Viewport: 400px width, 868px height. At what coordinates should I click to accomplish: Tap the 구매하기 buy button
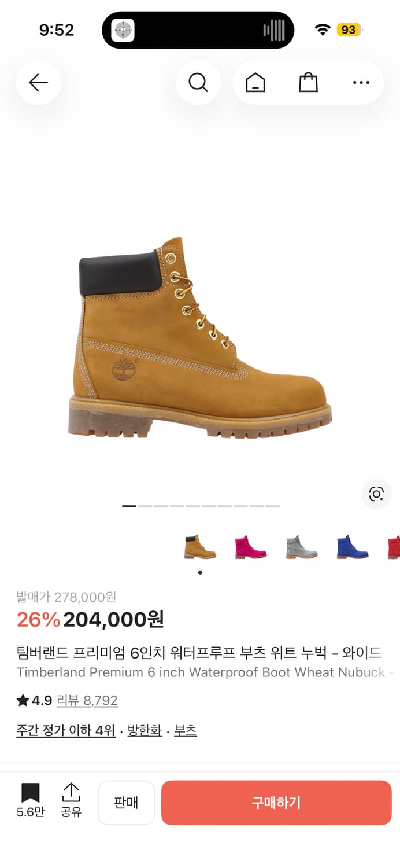276,803
